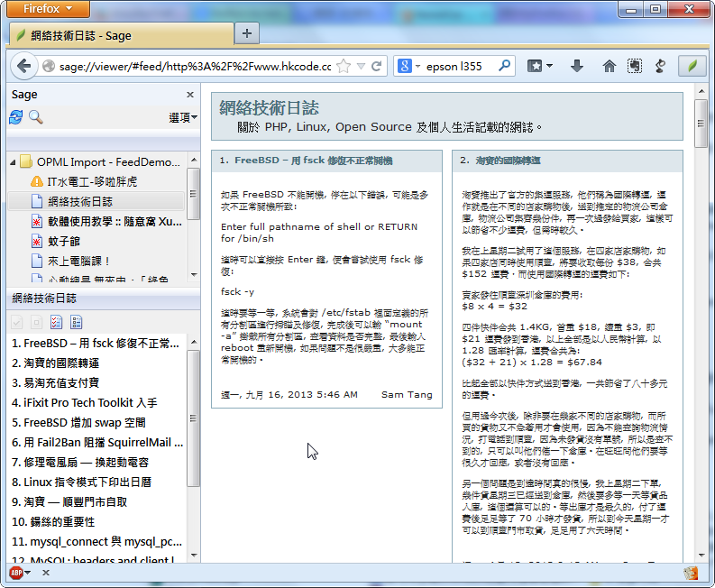Click the list view icon in item toolbar
Viewport: 715px width, 588px height.
[x=76, y=323]
